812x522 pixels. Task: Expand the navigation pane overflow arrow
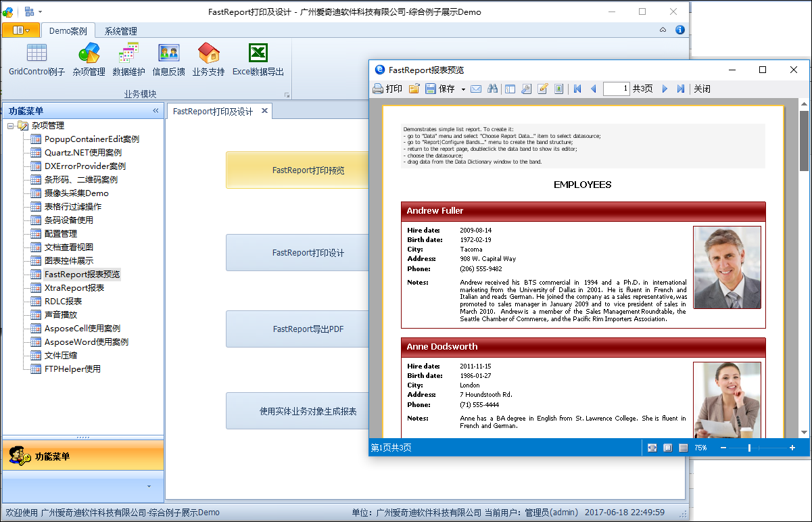149,486
